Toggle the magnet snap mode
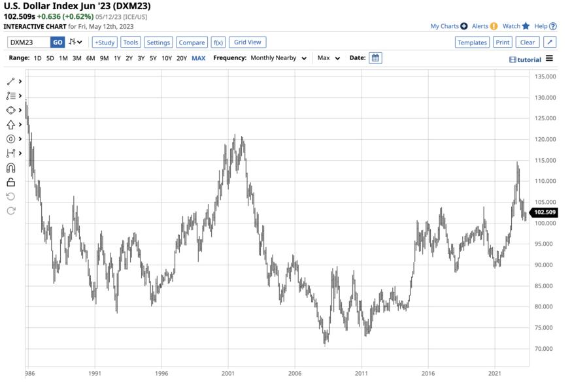572x392 pixels. pos(10,168)
